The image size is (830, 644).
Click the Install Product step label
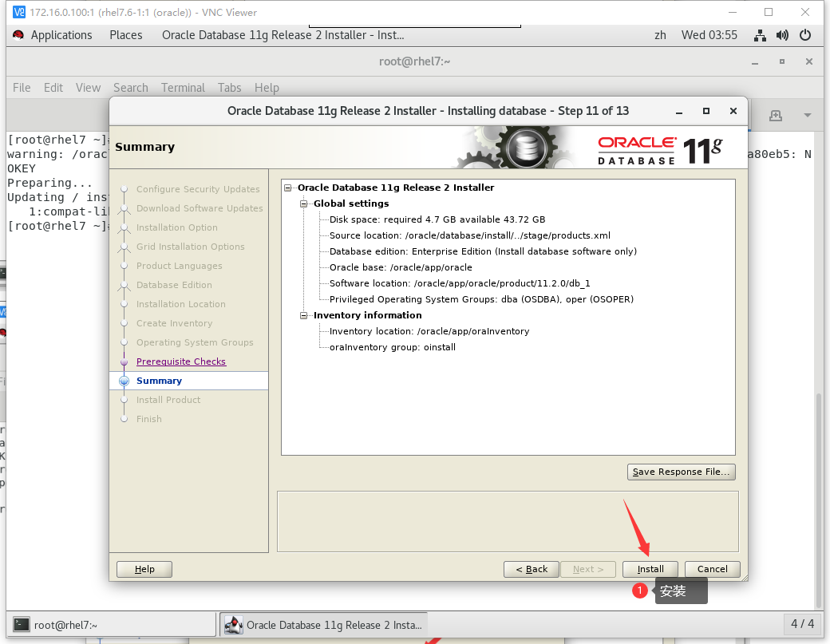(x=168, y=400)
